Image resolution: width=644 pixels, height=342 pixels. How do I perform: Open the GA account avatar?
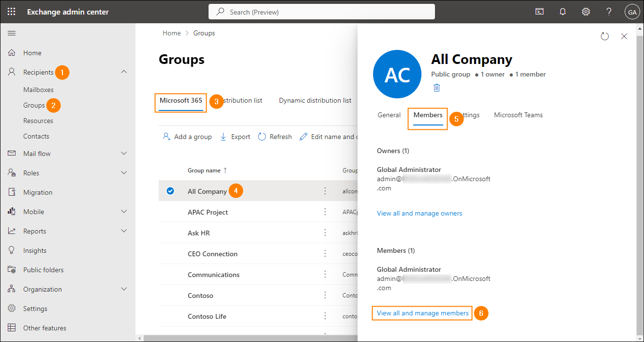tap(632, 12)
